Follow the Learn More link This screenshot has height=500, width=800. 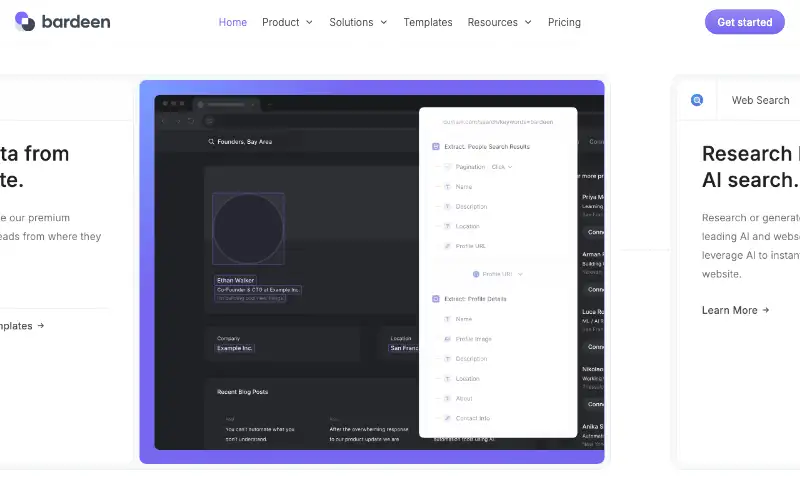735,310
